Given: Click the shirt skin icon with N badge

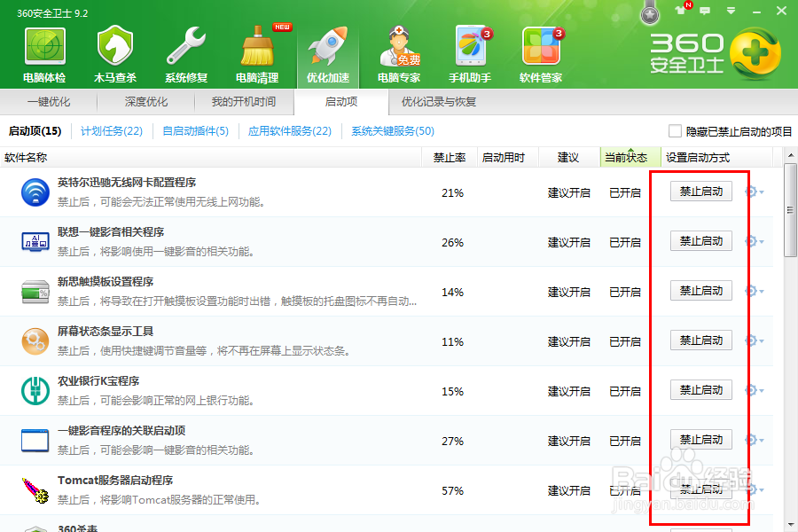Looking at the screenshot, I should point(680,10).
